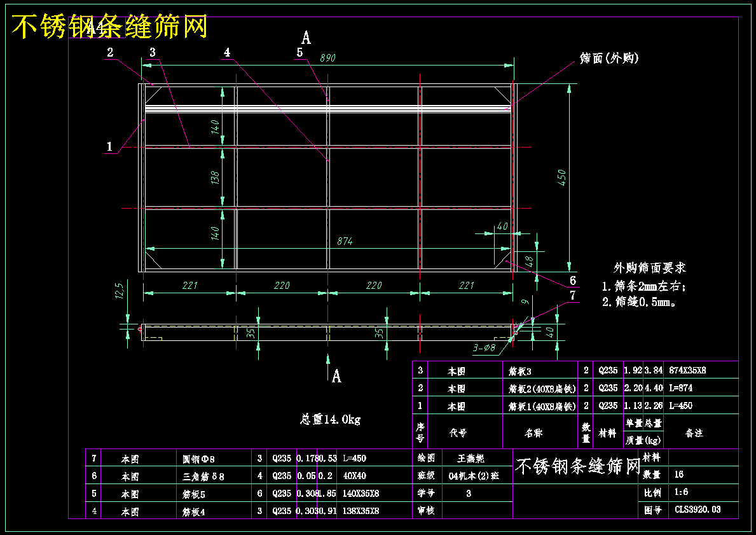Click the 名称 column header

pos(533,433)
